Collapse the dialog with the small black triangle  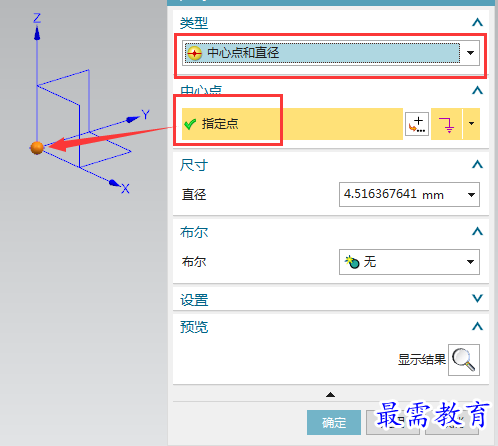click(330, 395)
